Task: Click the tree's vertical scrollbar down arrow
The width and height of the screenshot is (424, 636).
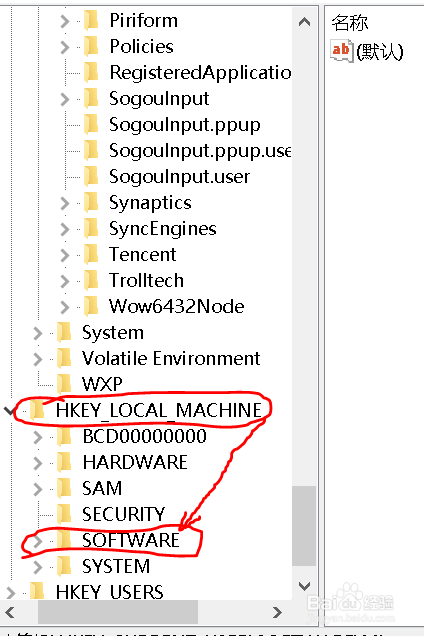Action: tap(304, 586)
